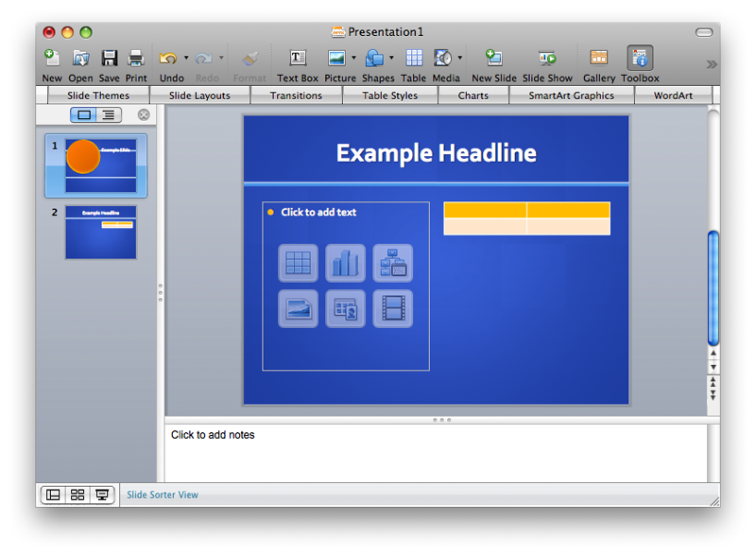Viewport: 756px width, 556px height.
Task: Select the orange table on the slide
Action: (x=527, y=218)
